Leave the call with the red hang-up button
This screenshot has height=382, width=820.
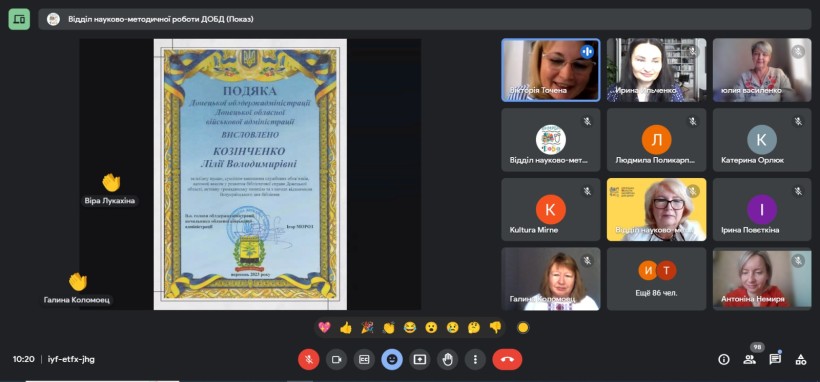(x=507, y=359)
